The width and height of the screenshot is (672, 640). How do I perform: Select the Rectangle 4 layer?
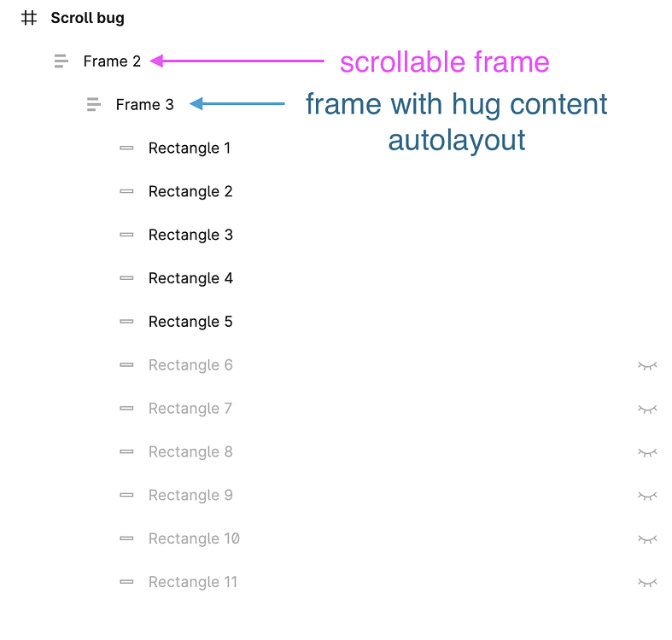pyautogui.click(x=190, y=278)
